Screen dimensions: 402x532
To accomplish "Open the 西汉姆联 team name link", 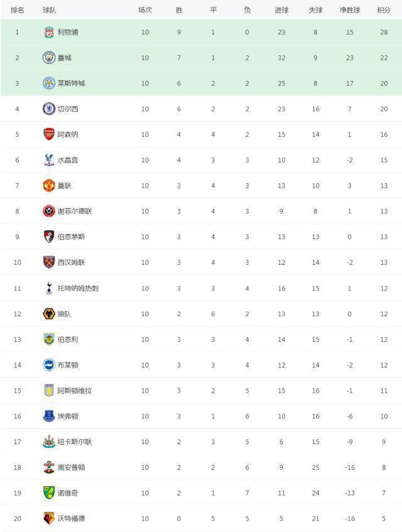I will tap(71, 263).
